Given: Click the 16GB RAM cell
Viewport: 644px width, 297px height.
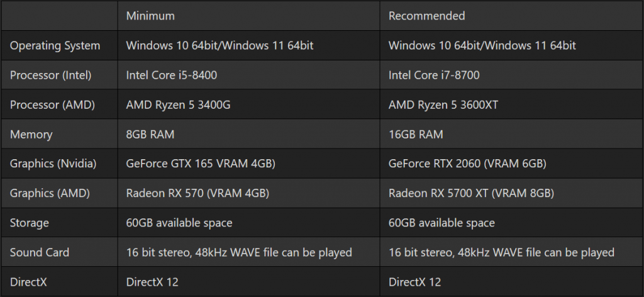Looking at the screenshot, I should click(416, 134).
